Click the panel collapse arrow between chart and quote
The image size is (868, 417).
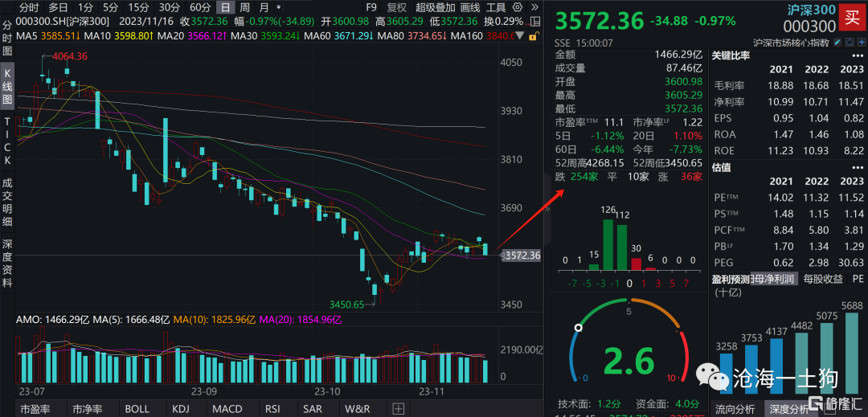pyautogui.click(x=547, y=209)
